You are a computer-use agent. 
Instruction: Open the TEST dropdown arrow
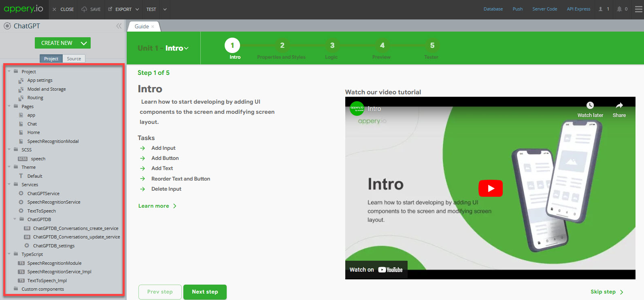[165, 9]
